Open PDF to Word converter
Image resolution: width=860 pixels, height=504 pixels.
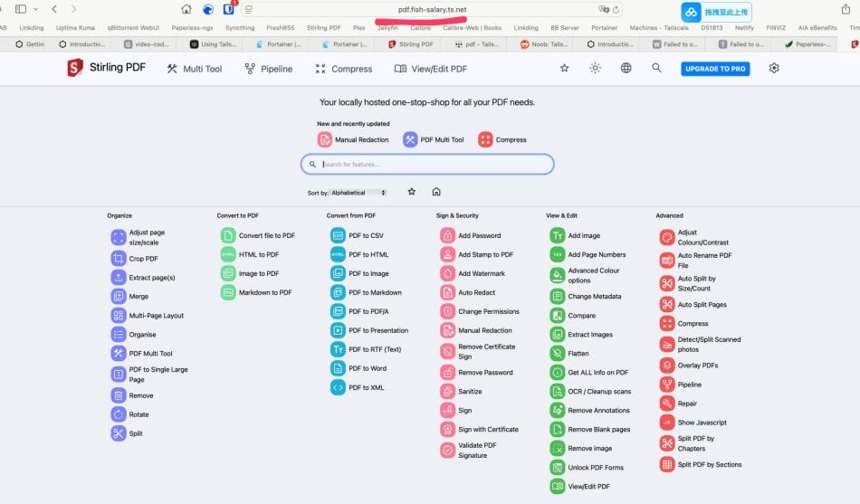pyautogui.click(x=358, y=368)
